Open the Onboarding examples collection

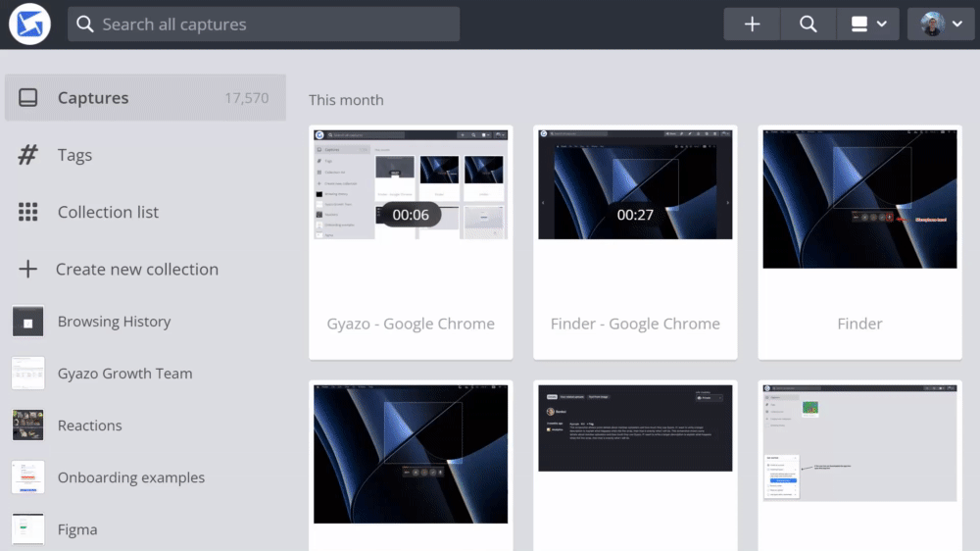[x=130, y=477]
